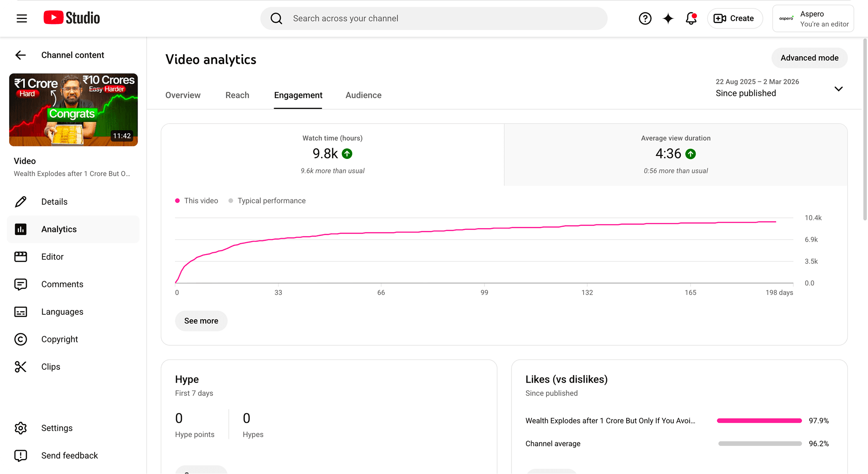Click the Advanced mode button
868x474 pixels.
coord(809,58)
